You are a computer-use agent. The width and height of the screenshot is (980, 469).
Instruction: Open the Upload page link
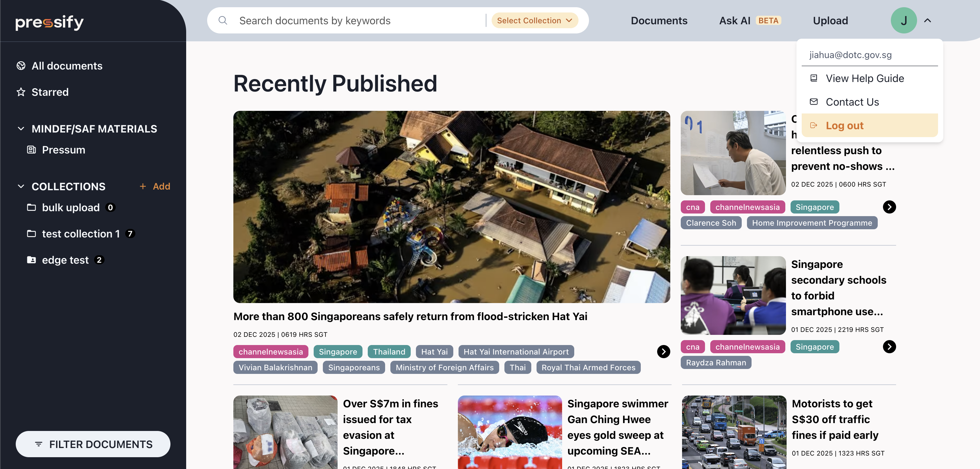coord(830,21)
